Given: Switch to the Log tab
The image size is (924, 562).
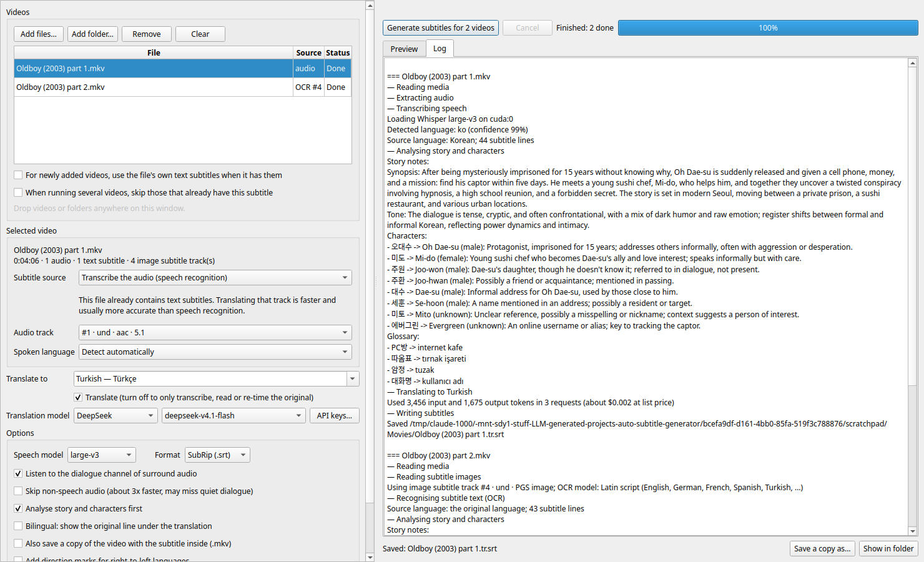Looking at the screenshot, I should 440,49.
